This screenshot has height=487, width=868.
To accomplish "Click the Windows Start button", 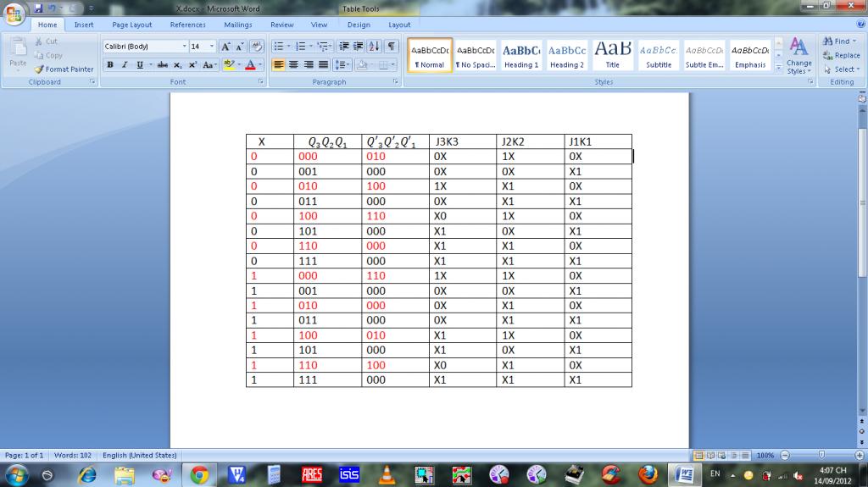I will click(16, 475).
